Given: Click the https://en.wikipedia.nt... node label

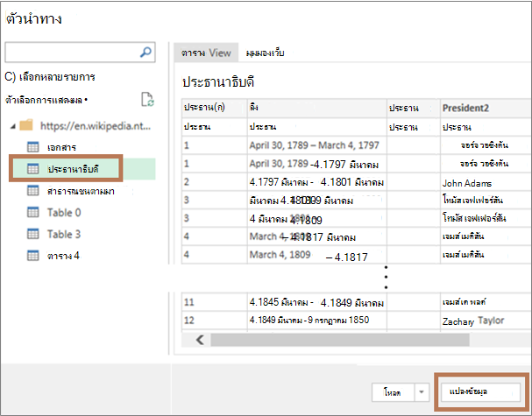Looking at the screenshot, I should [x=96, y=126].
